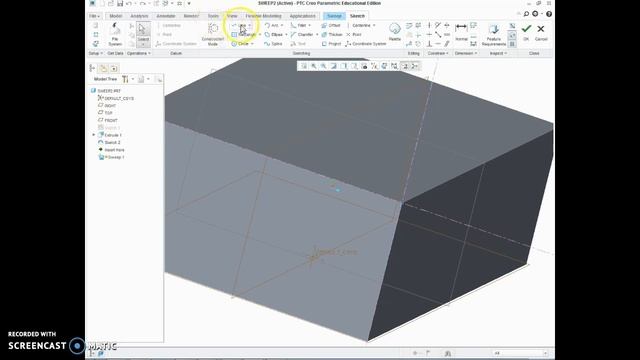Image resolution: width=640 pixels, height=360 pixels.
Task: Switch to the Flexible Modeling tab
Action: 263,16
